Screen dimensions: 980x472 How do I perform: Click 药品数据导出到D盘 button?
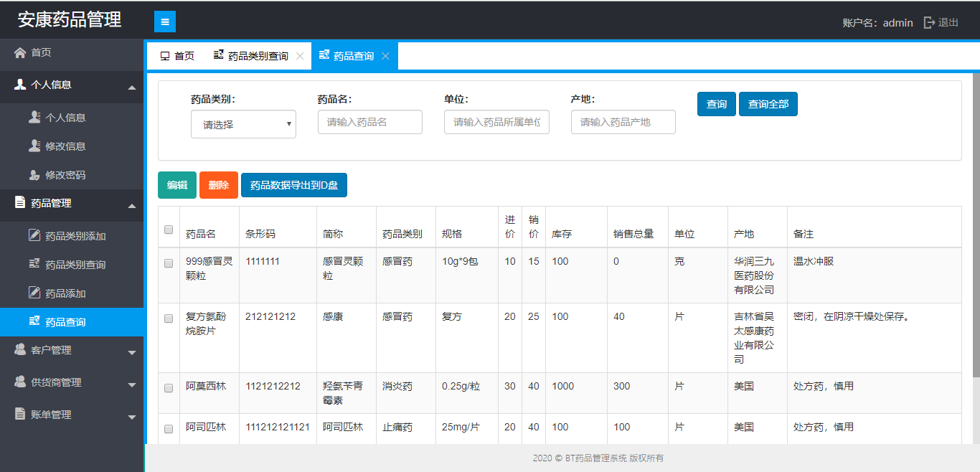tap(294, 185)
